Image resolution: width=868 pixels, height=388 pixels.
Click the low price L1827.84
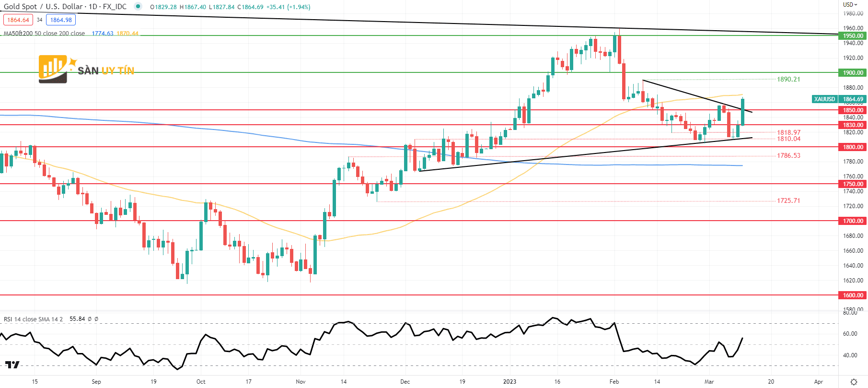(x=222, y=7)
